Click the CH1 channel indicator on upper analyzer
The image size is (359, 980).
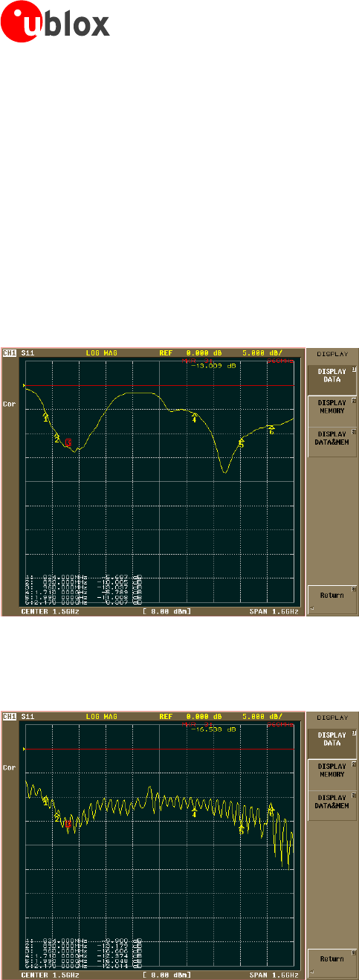tap(10, 353)
